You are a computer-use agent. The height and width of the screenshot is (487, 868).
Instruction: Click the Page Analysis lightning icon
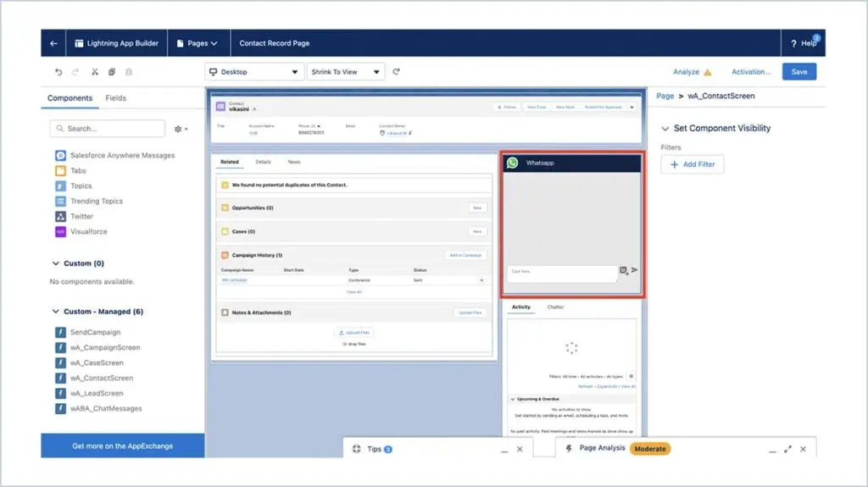[569, 448]
